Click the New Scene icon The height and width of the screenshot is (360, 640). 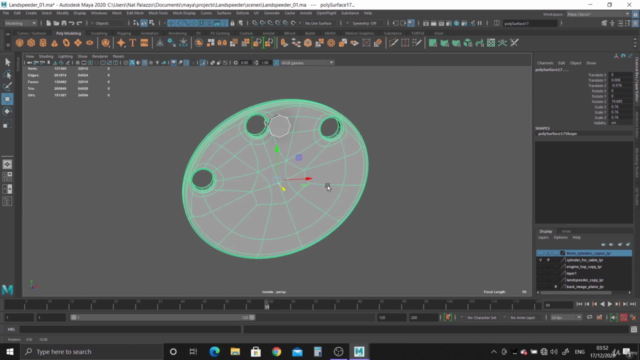click(x=49, y=23)
